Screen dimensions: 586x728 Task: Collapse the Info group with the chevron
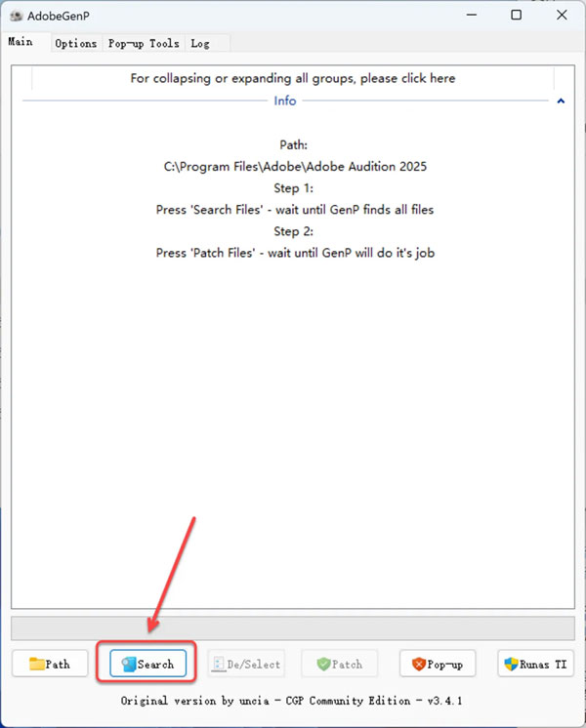(561, 101)
